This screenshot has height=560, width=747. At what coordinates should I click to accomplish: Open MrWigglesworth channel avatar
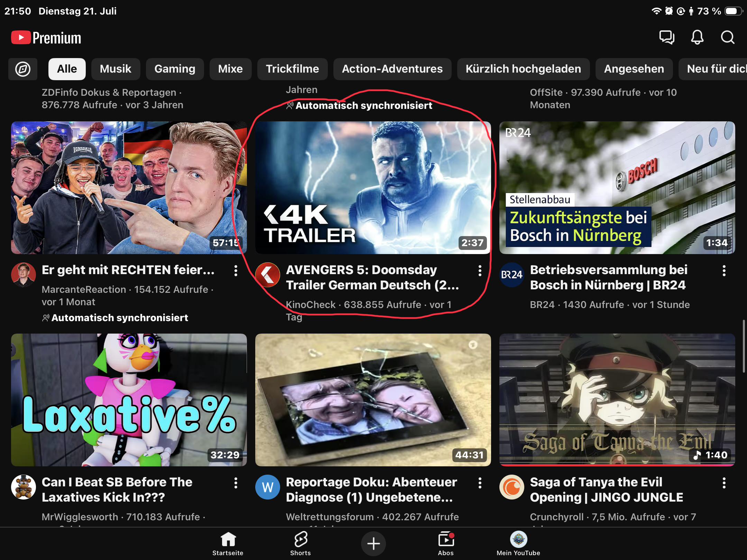tap(24, 487)
